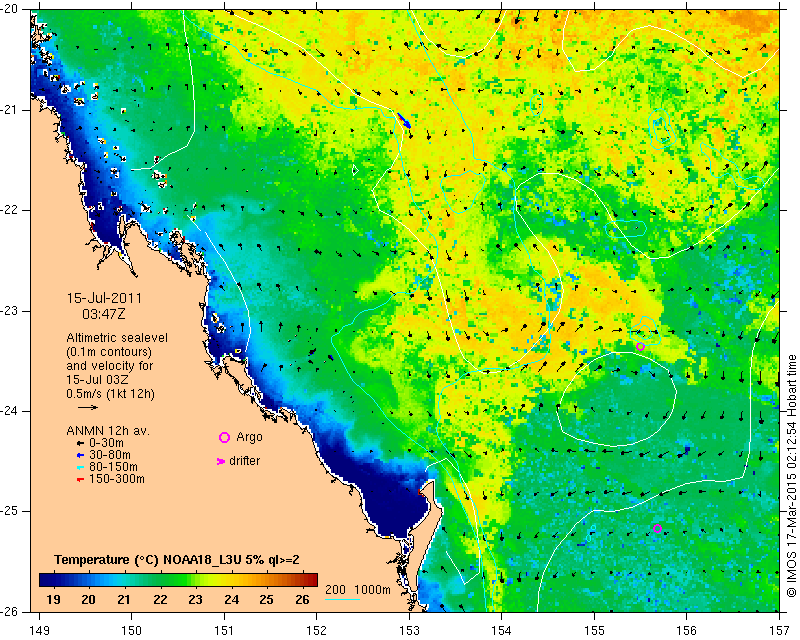Click the '200 1000m' bathymetry legend label
The image size is (800, 640).
pos(358,590)
